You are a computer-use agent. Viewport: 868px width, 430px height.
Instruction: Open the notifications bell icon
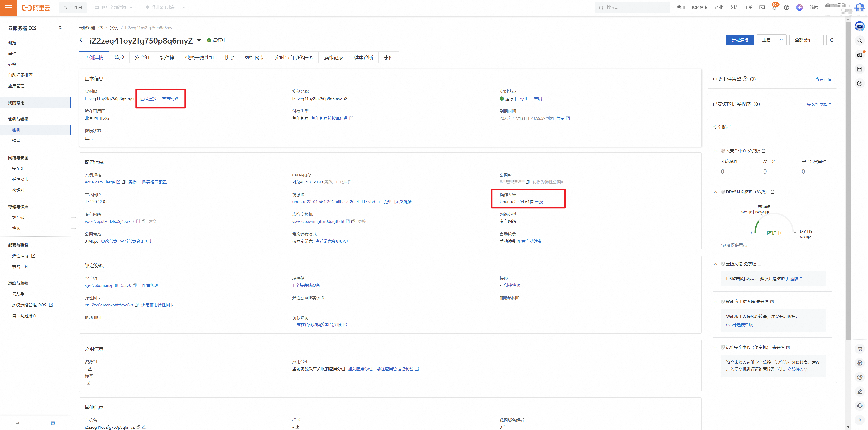click(x=774, y=7)
